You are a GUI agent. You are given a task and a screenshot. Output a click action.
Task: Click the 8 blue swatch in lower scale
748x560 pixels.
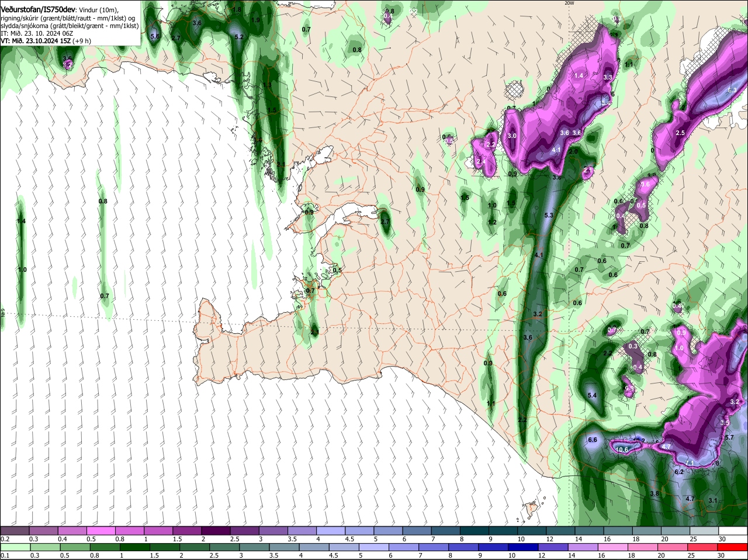click(x=464, y=547)
